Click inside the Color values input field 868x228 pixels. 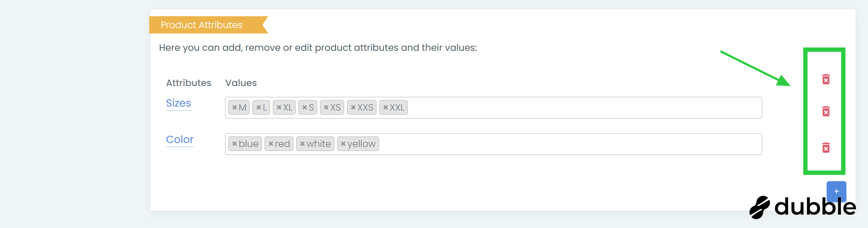point(568,144)
